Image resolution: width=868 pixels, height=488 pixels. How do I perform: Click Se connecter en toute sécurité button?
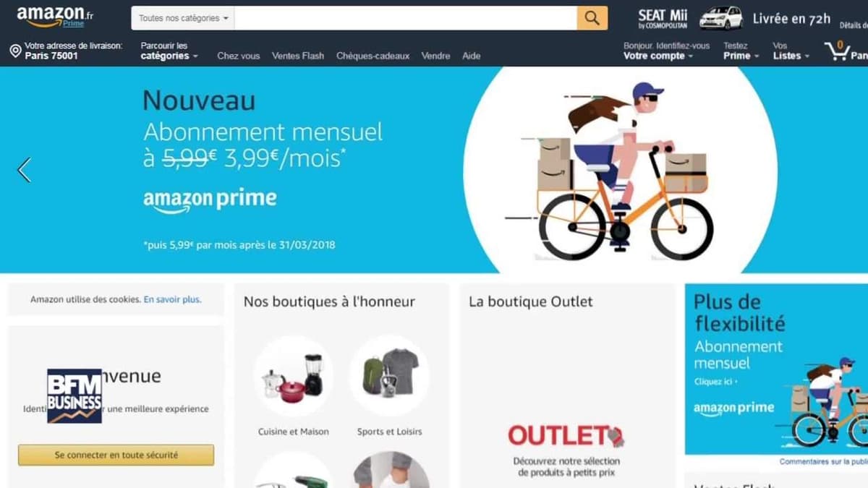(x=116, y=455)
